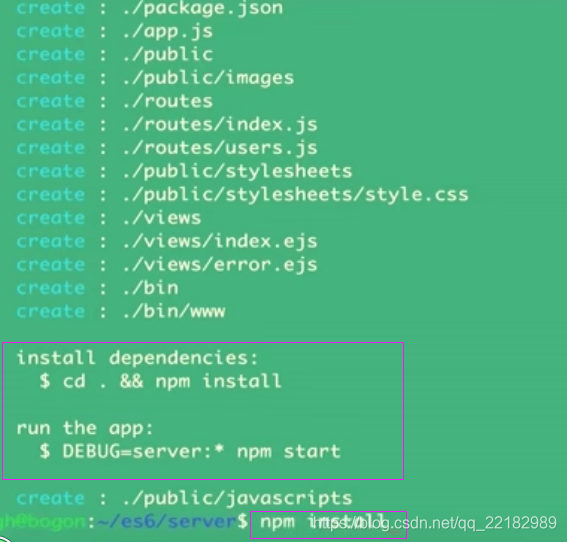Viewport: 567px width, 542px height.
Task: Click the DEBUG=server:* npm start command
Action: pos(190,452)
